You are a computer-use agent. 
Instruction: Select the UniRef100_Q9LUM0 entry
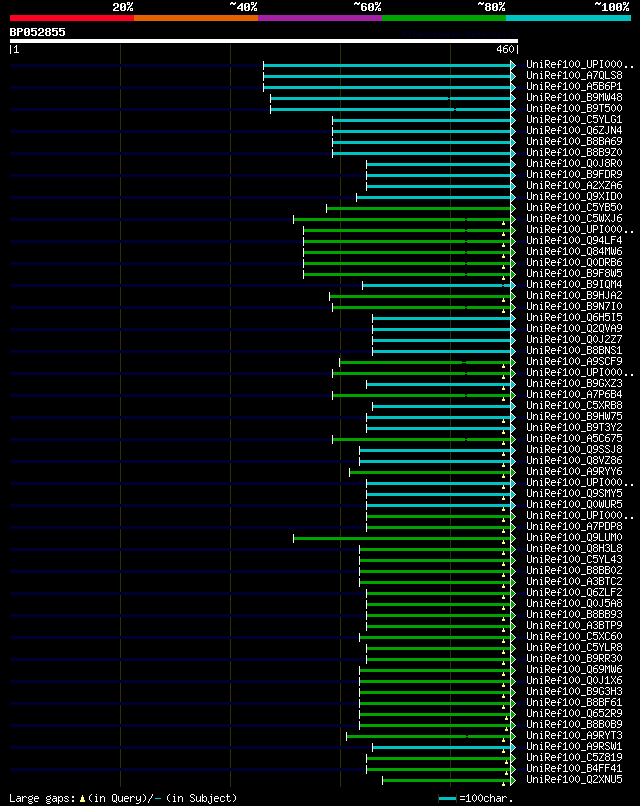574,538
